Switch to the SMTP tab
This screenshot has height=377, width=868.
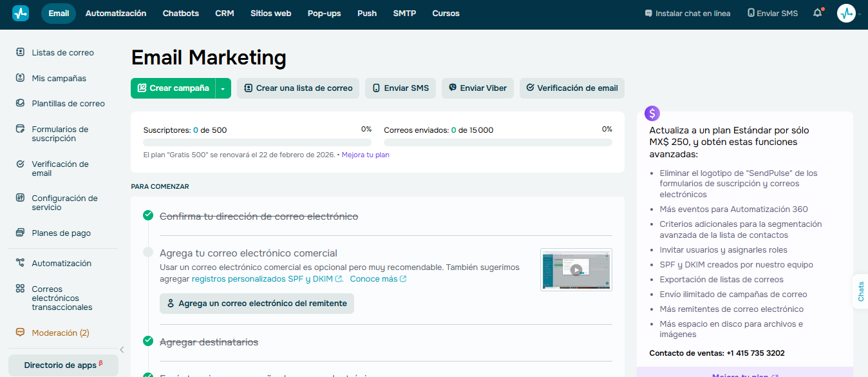click(404, 13)
